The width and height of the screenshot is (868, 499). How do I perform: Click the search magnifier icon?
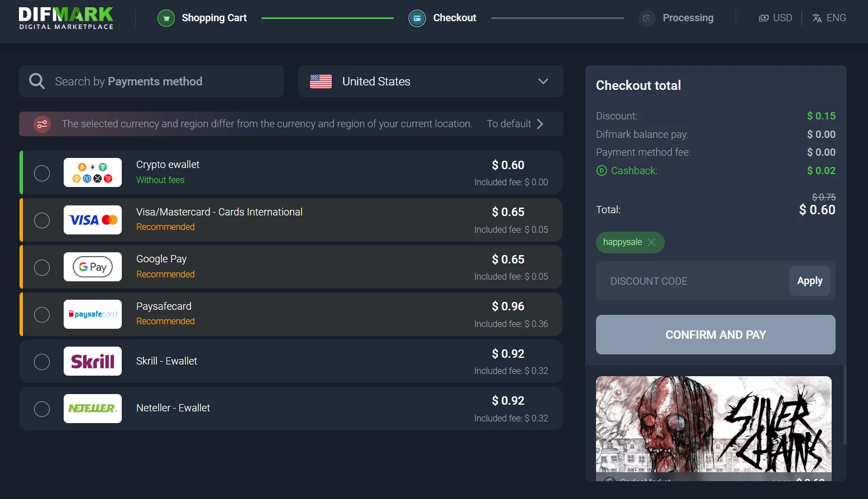pos(37,81)
